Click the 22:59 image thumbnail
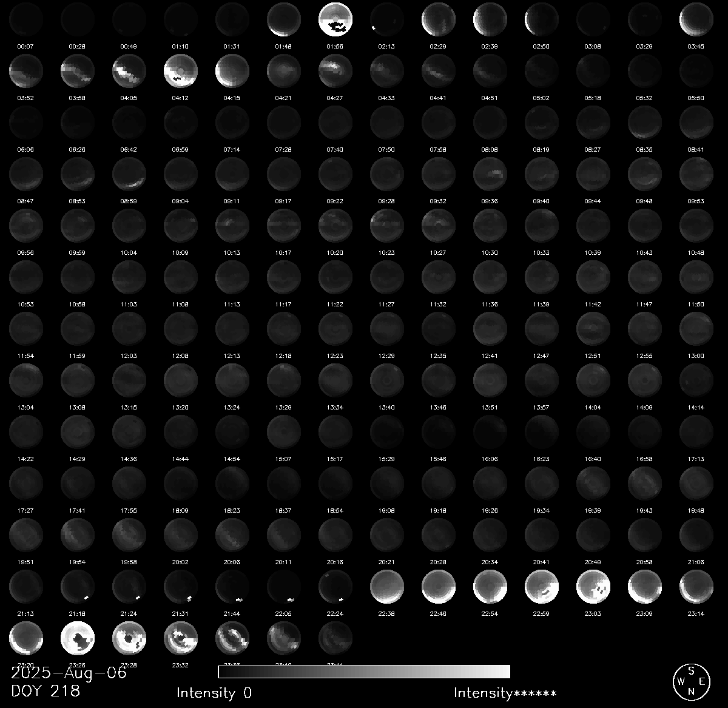Image resolution: width=728 pixels, height=708 pixels. (x=542, y=587)
